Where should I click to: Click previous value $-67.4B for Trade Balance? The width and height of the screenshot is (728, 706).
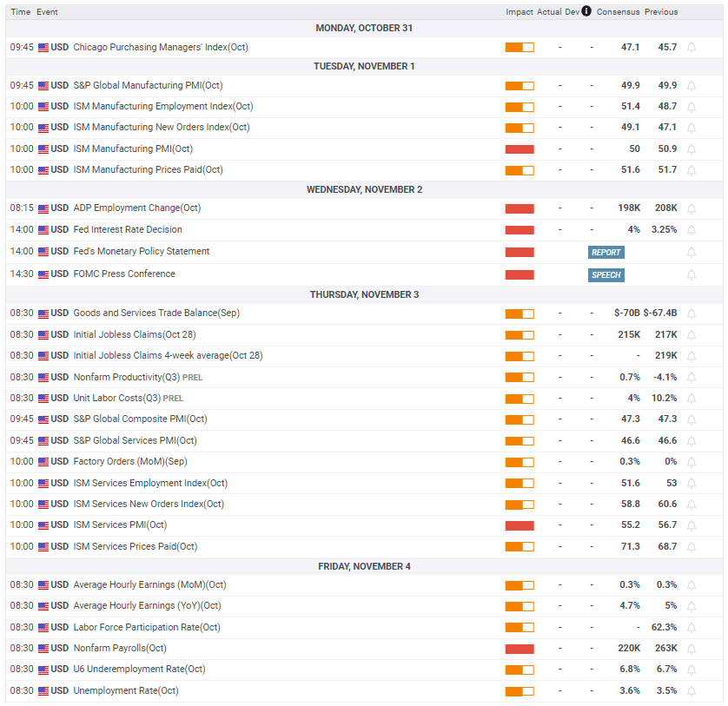click(x=660, y=313)
